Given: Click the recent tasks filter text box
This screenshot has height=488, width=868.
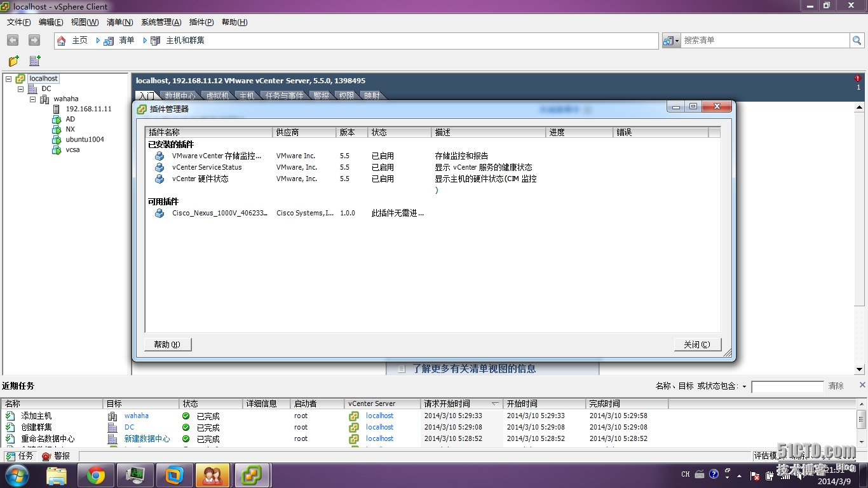Looking at the screenshot, I should [787, 387].
